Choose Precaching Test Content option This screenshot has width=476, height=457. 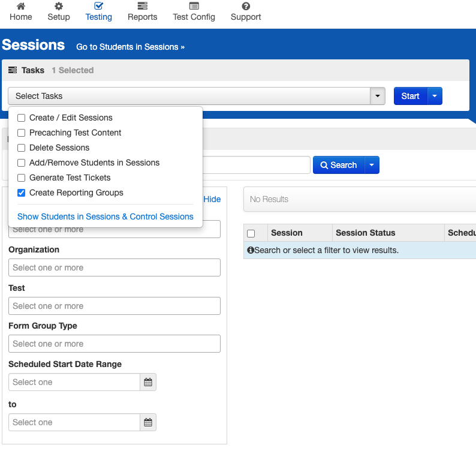[x=22, y=133]
